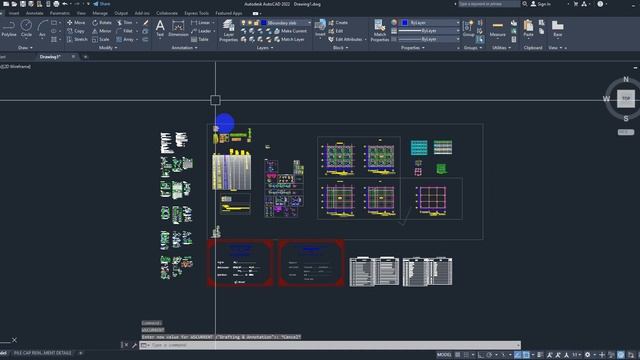Toggle lineweight display in status bar
The width and height of the screenshot is (640, 360).
coord(540,355)
